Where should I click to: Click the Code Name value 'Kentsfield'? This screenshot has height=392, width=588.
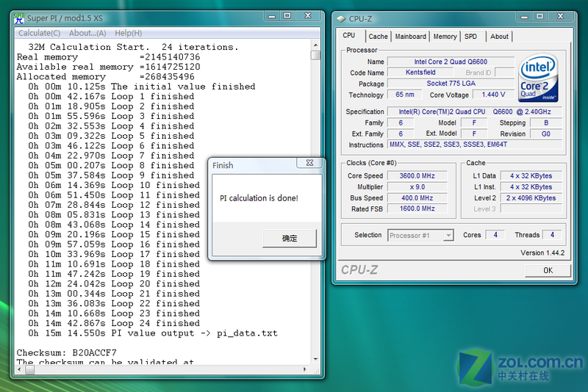(x=420, y=72)
